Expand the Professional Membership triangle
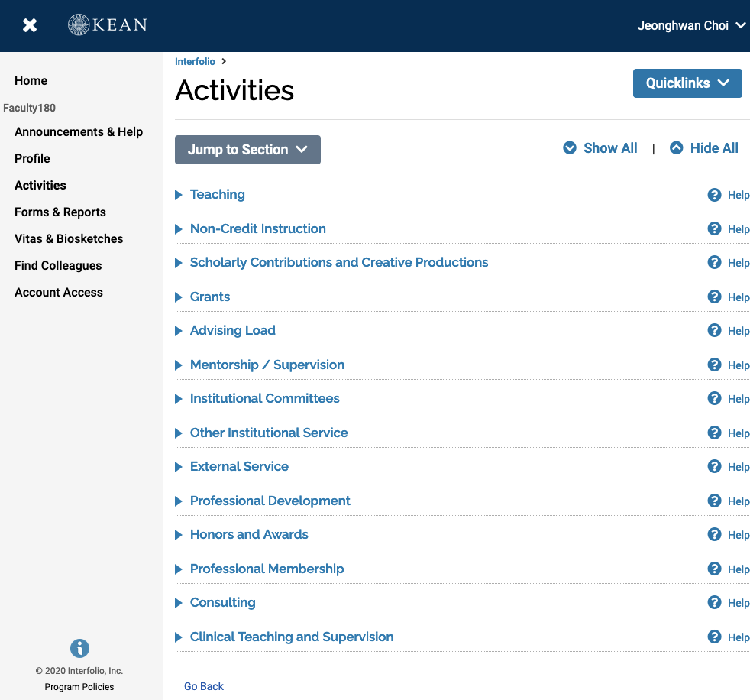 coord(179,569)
